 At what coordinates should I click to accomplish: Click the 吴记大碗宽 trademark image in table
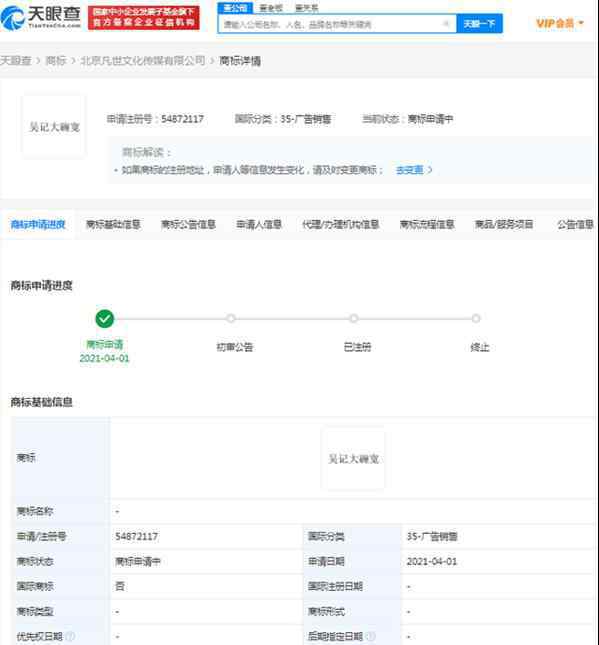pyautogui.click(x=353, y=459)
